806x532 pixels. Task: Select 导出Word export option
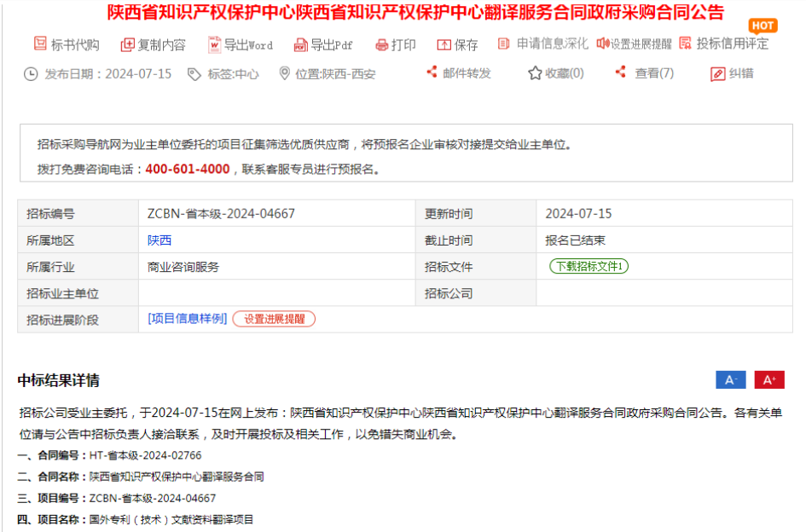[x=248, y=45]
